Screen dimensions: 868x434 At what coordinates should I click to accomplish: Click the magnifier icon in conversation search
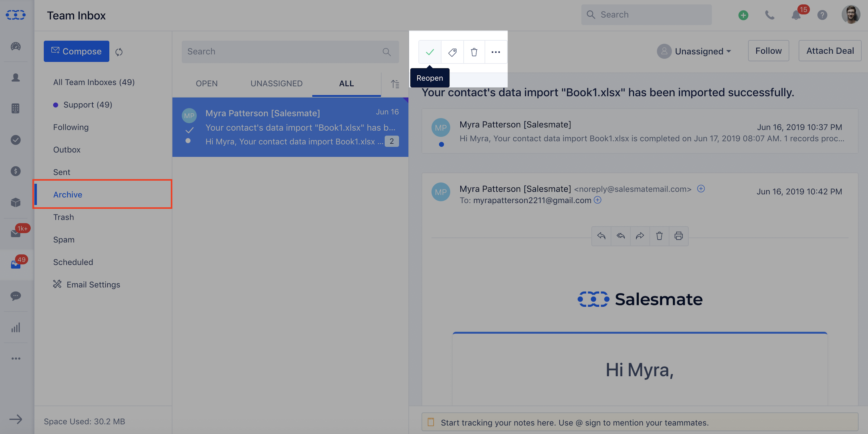386,52
